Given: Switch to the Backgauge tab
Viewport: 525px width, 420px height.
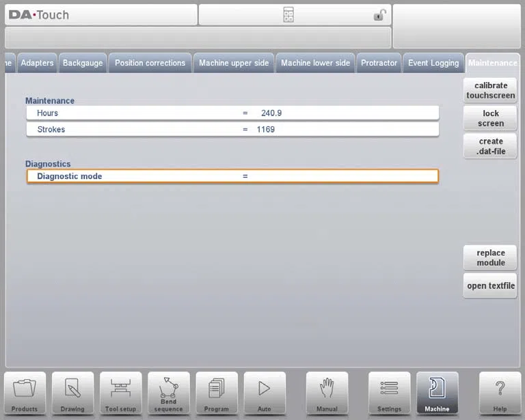Looking at the screenshot, I should click(x=83, y=63).
